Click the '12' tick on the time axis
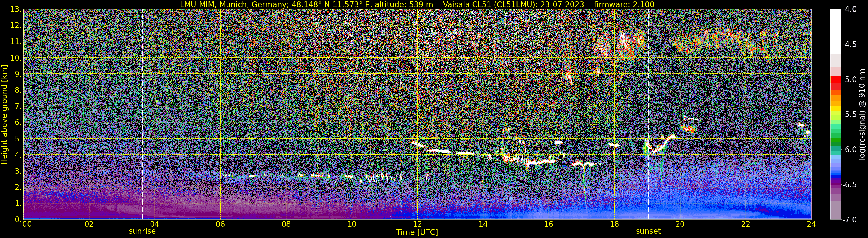 tap(417, 224)
